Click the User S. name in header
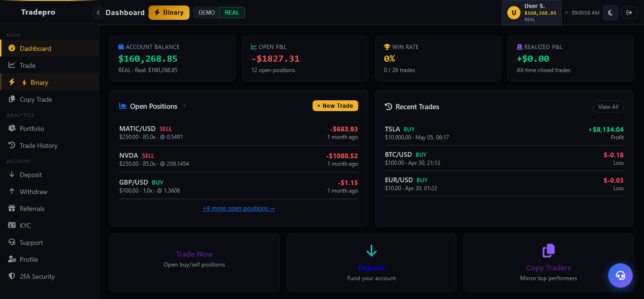 (x=535, y=6)
